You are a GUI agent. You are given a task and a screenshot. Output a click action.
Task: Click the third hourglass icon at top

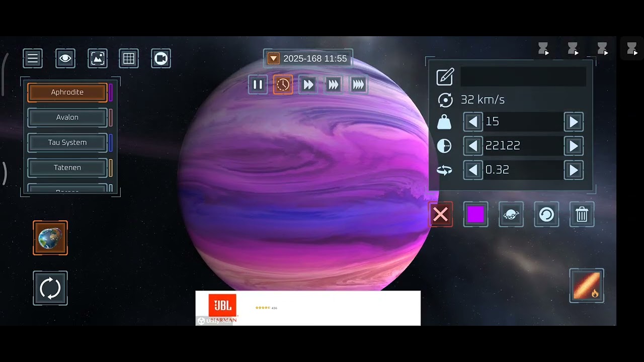tap(602, 49)
